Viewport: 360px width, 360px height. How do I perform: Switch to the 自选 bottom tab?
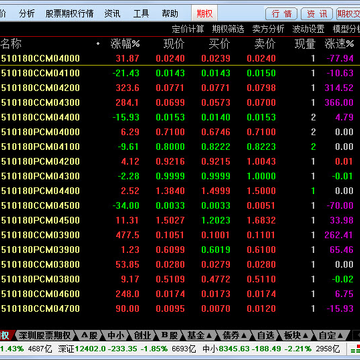(266, 335)
